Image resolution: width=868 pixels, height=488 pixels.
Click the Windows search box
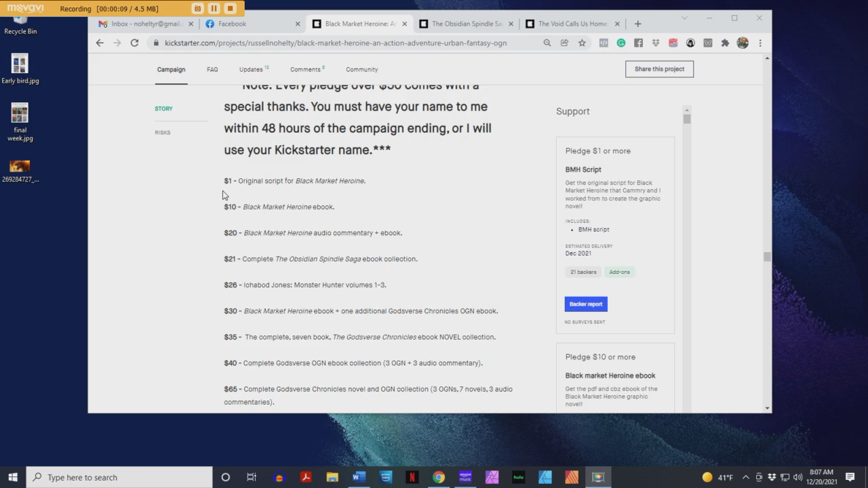(119, 477)
